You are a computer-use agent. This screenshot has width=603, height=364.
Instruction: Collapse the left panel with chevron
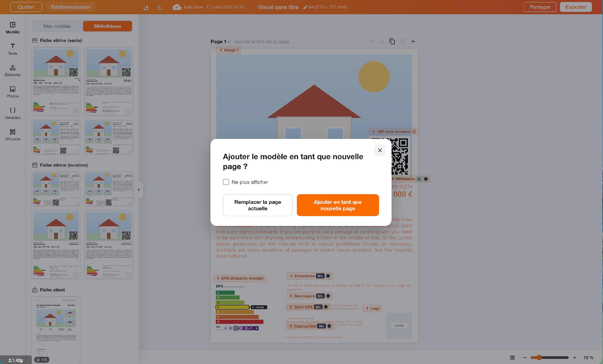(x=139, y=190)
